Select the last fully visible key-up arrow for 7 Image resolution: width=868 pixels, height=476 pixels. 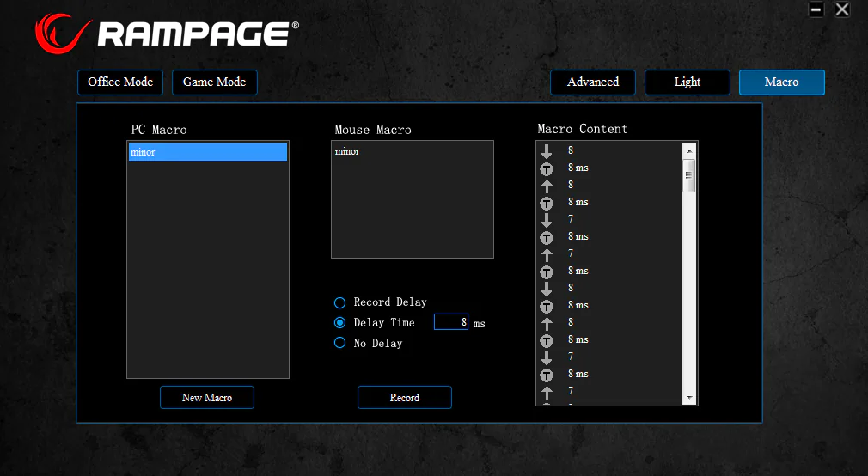tap(547, 392)
